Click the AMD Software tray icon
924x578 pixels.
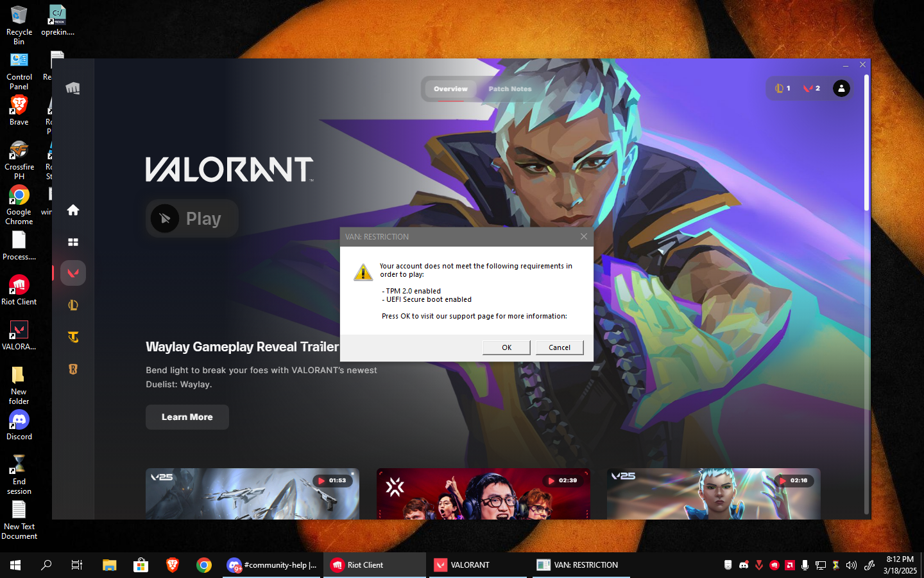coord(790,565)
